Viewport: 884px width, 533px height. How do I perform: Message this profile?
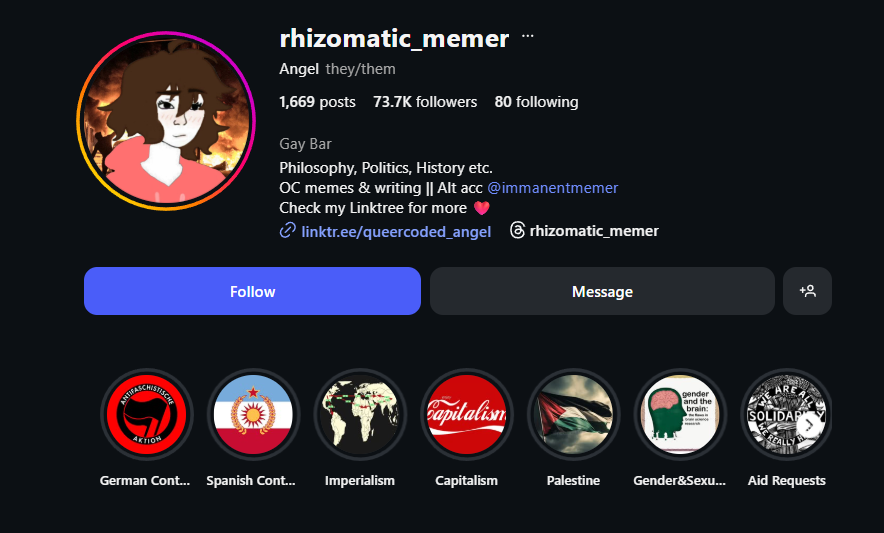(x=602, y=291)
